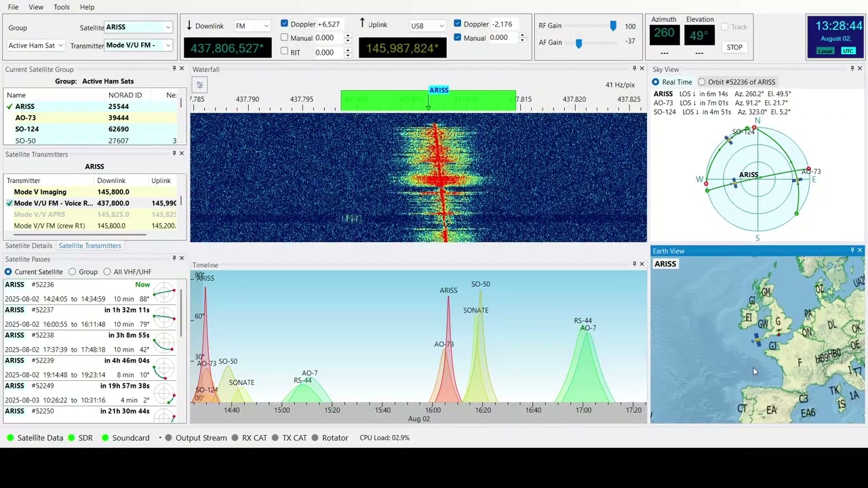Switch to Satellite Details tab
Screen dimensions: 868x488
tap(29, 245)
